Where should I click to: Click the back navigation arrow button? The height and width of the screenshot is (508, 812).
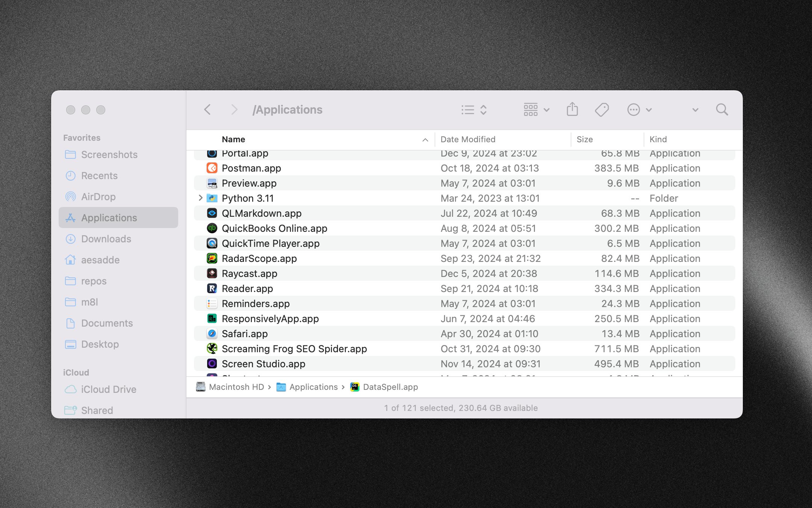click(x=208, y=109)
